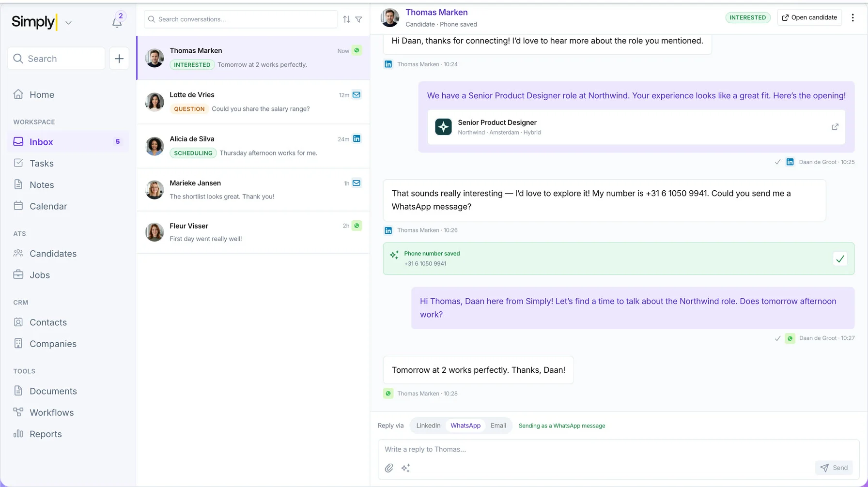Viewport: 868px width, 487px height.
Task: Go to Home in the sidebar
Action: 68,94
